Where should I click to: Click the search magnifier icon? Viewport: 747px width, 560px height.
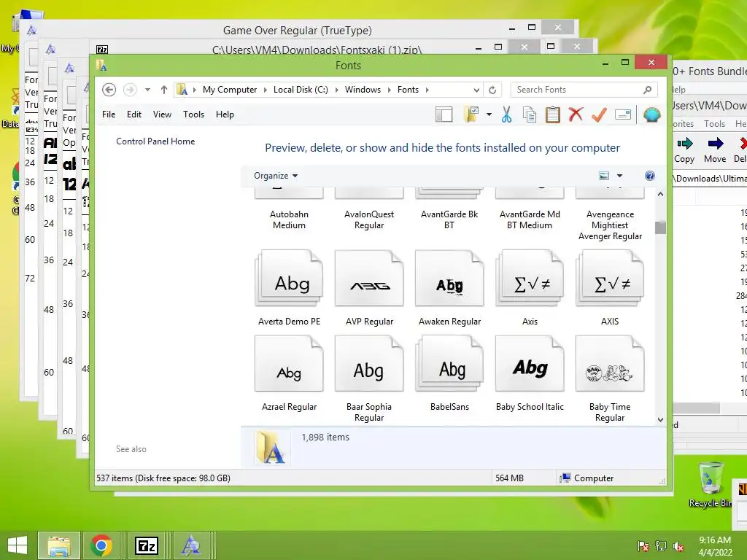tap(647, 90)
